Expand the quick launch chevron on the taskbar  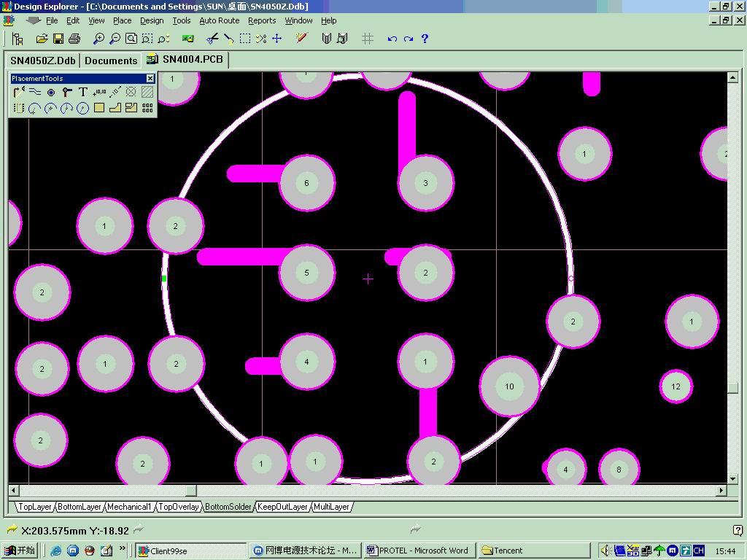(x=123, y=548)
